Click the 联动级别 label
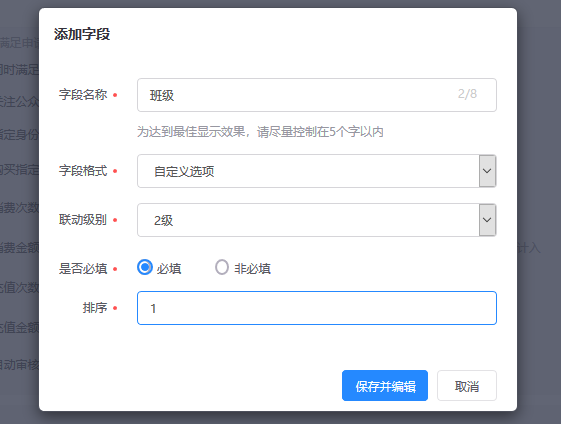The image size is (561, 424). coord(83,220)
